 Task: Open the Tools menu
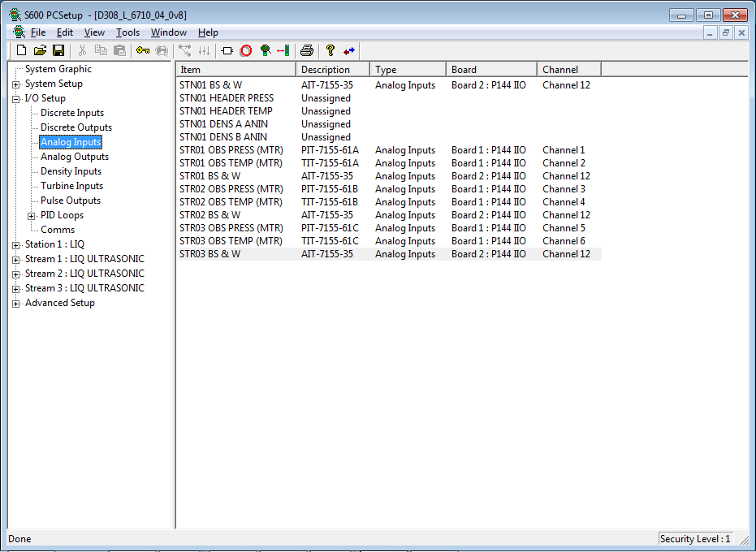tap(127, 32)
